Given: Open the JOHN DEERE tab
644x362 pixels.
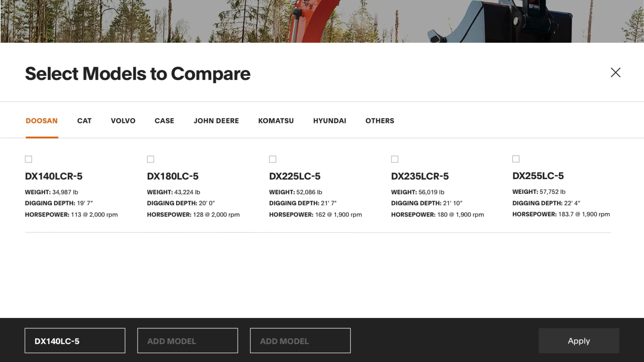Looking at the screenshot, I should coord(216,121).
